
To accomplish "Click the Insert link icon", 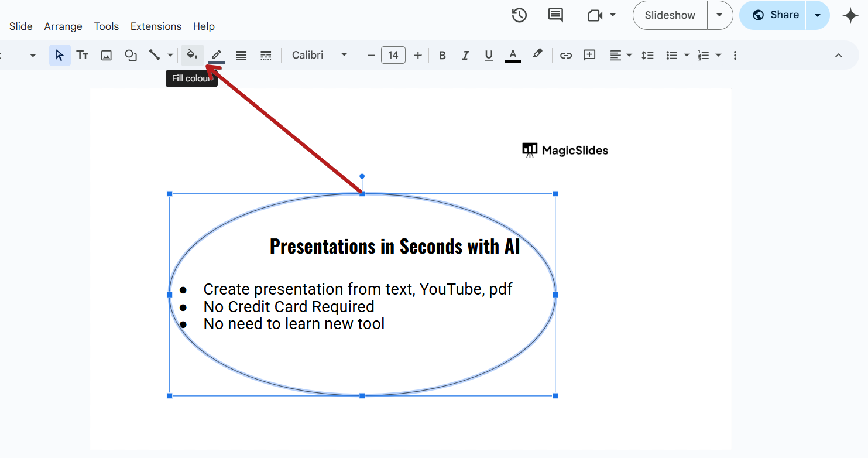I will 565,55.
